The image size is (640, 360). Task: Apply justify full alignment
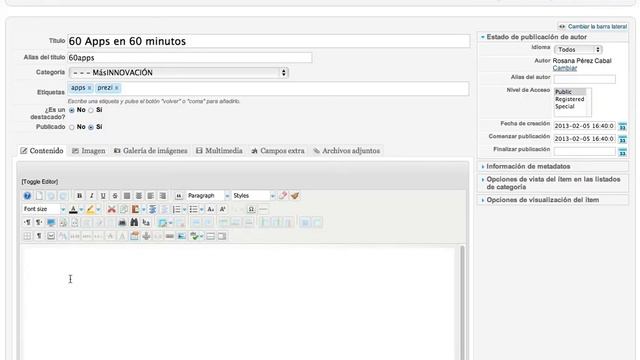tap(127, 196)
